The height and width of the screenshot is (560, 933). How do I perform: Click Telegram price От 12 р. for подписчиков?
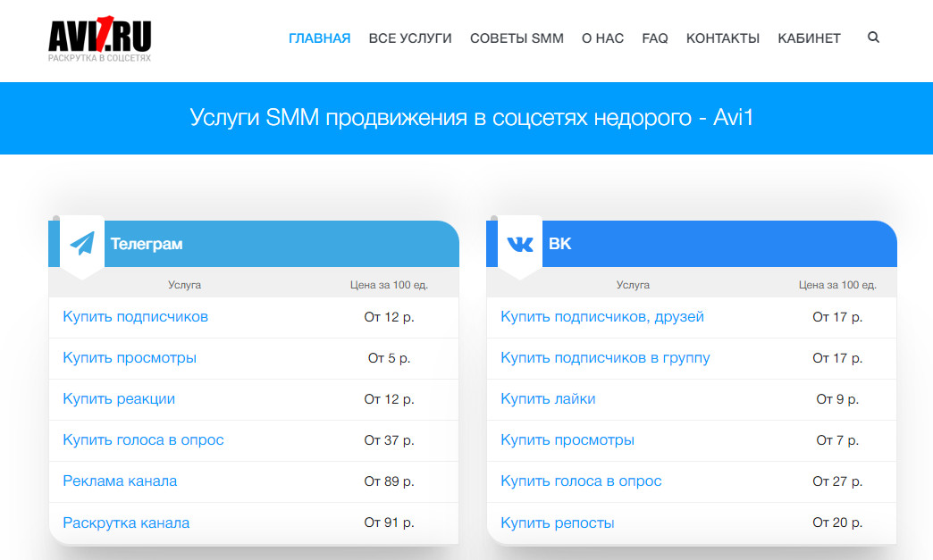[389, 317]
